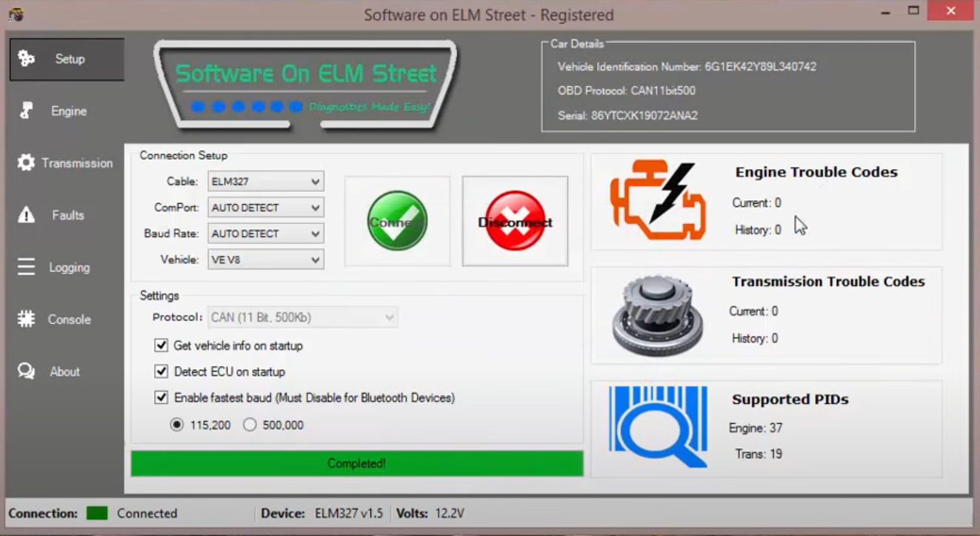Click Device: ELM327 v1.5 in status bar

[321, 513]
